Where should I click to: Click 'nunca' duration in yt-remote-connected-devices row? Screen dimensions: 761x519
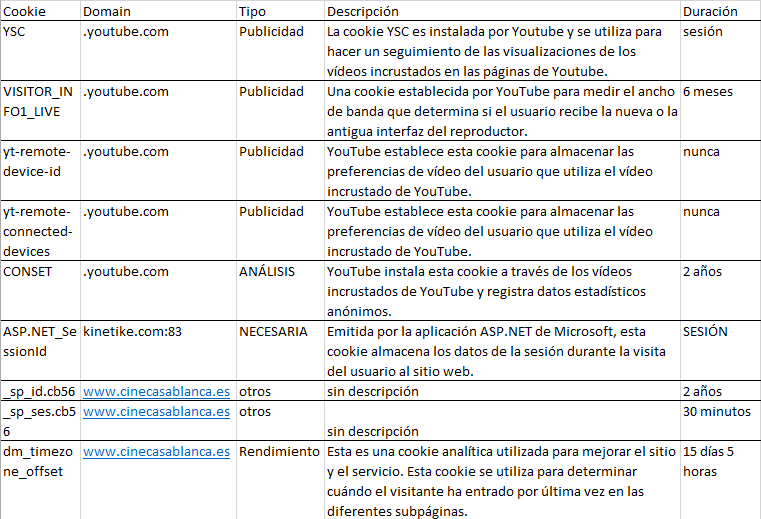[701, 212]
